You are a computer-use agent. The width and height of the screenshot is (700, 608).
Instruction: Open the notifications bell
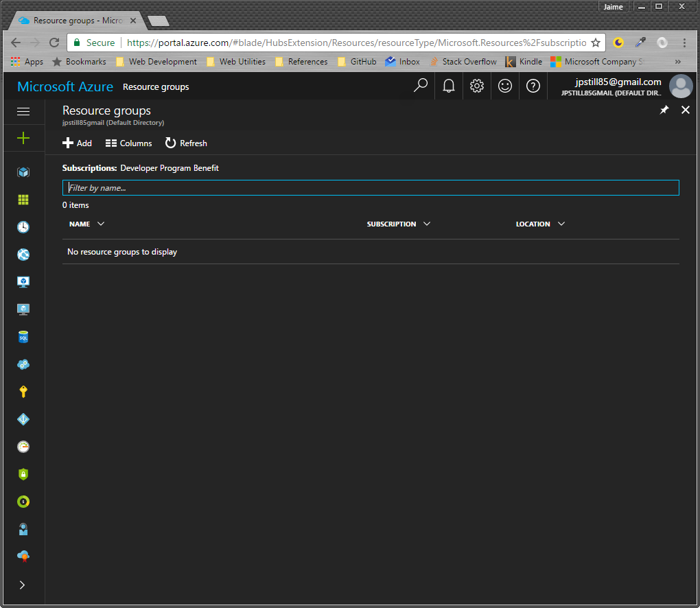pyautogui.click(x=449, y=86)
